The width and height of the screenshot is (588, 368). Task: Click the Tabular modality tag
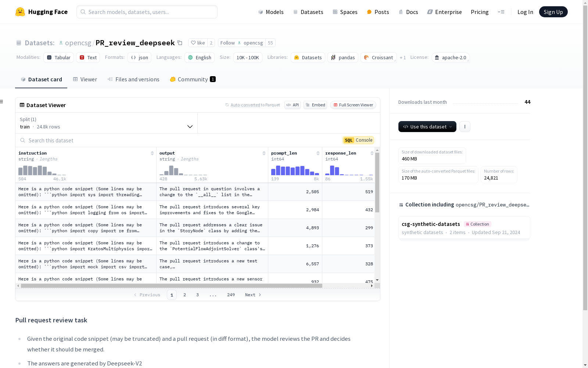pyautogui.click(x=59, y=57)
